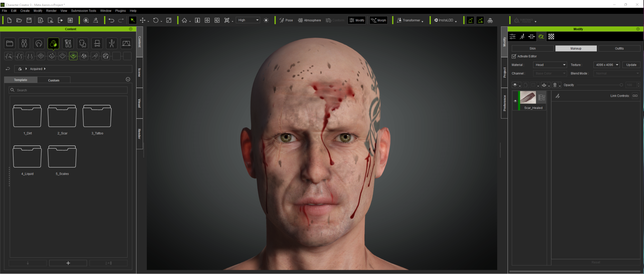Undo the last action

pos(111,20)
